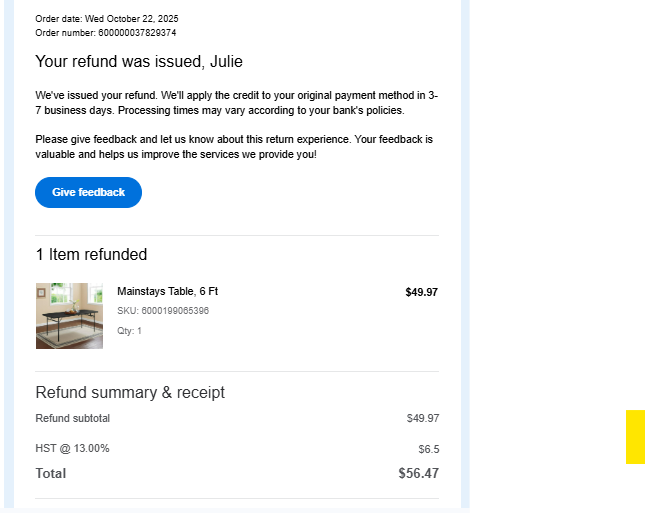Image resolution: width=646 pixels, height=513 pixels.
Task: Open the Mainstays Table product thumbnail
Action: [69, 315]
